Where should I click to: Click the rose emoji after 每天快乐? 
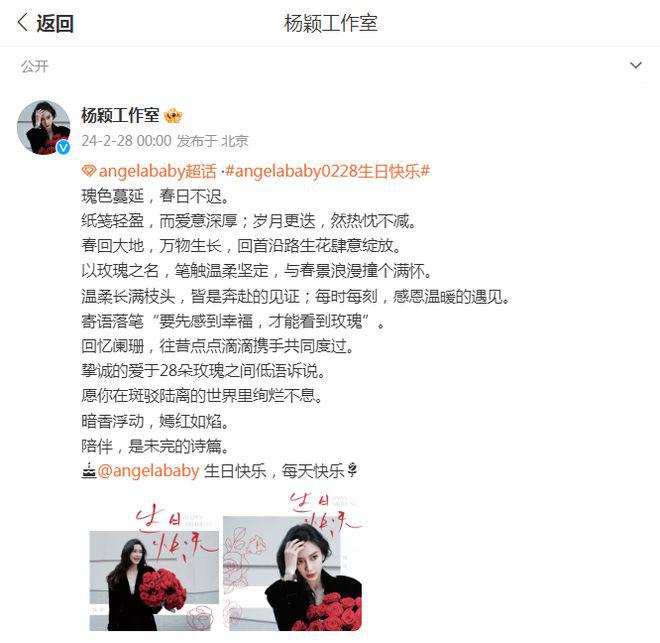coord(353,470)
